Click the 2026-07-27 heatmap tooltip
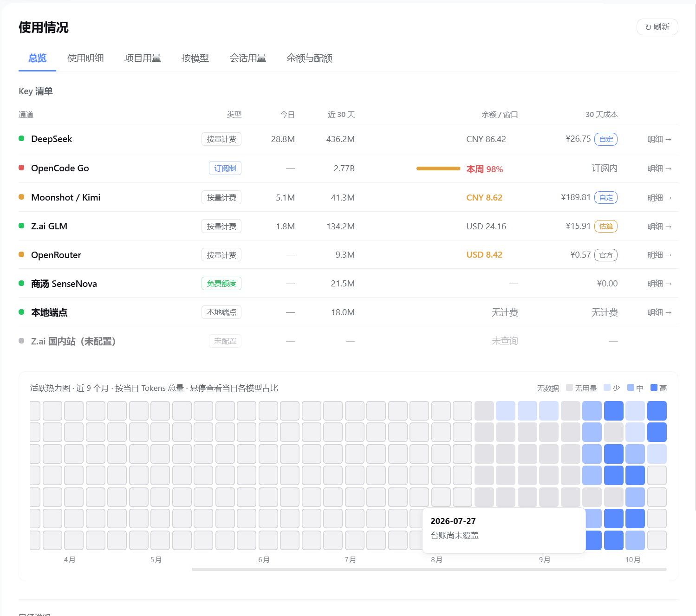The width and height of the screenshot is (696, 616). click(504, 531)
